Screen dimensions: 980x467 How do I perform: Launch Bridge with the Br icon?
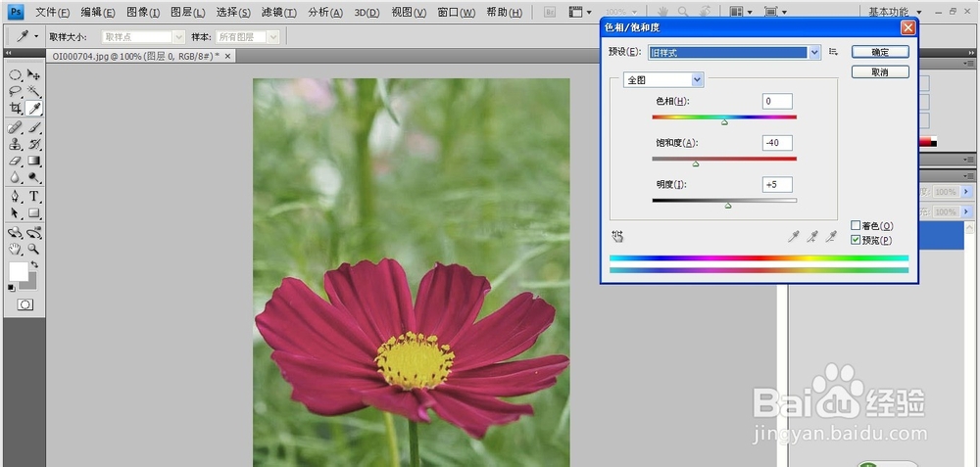[x=550, y=12]
